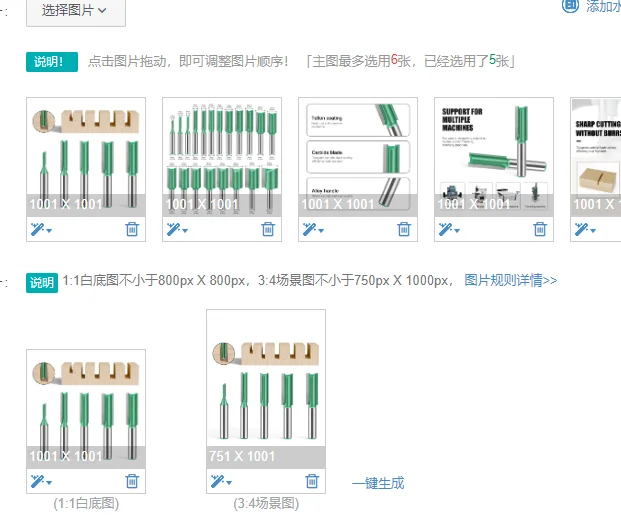Click the magic wand edit icon under the 1:1白底图 image
The width and height of the screenshot is (621, 521).
pyautogui.click(x=37, y=481)
